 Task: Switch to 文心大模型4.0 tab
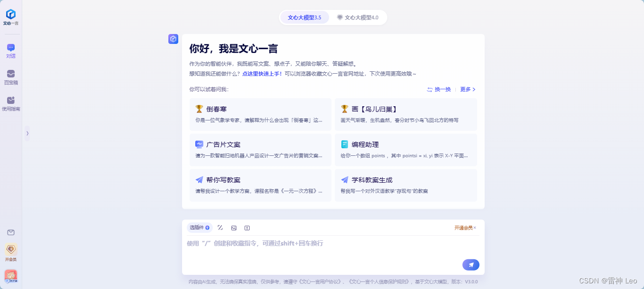[x=357, y=17]
